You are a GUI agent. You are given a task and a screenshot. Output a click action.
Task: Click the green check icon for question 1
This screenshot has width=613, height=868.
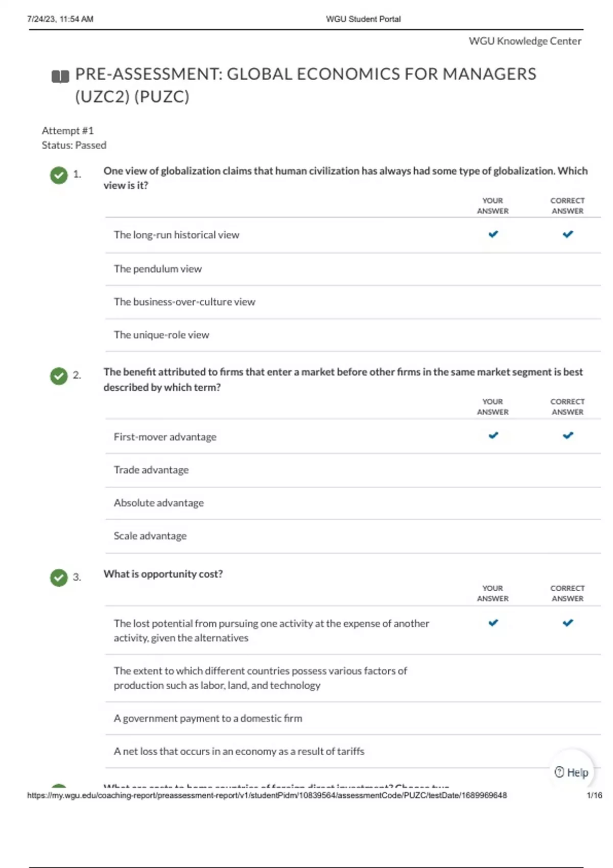(x=59, y=175)
